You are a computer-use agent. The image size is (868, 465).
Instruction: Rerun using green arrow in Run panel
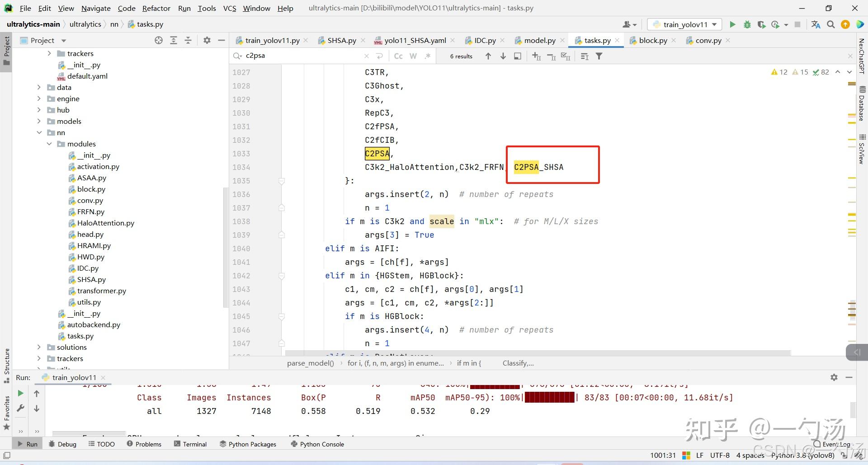[20, 394]
